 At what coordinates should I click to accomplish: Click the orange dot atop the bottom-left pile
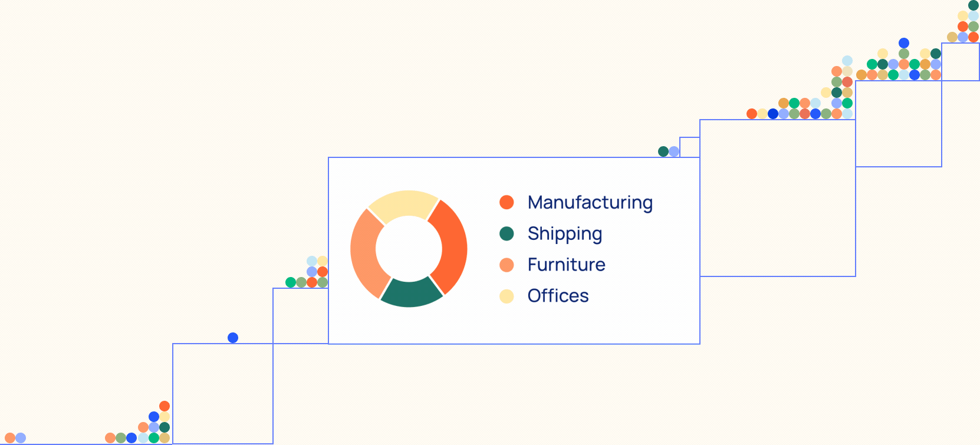(165, 406)
